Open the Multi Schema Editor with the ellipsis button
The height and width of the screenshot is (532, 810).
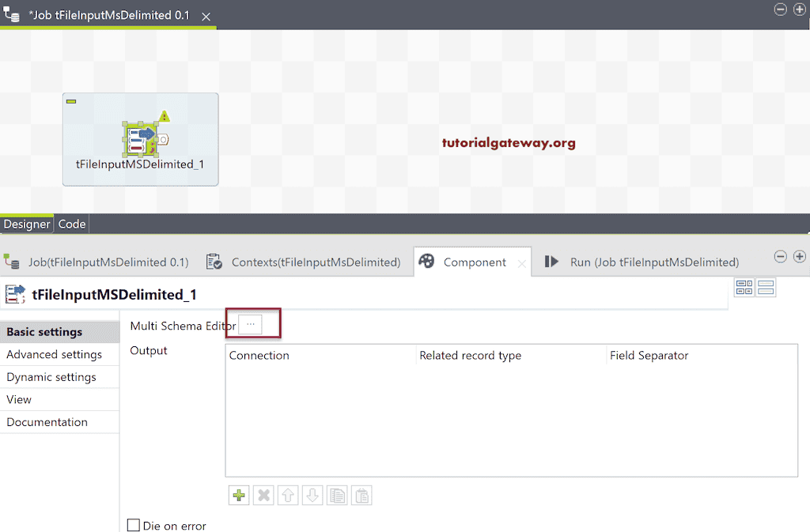251,323
